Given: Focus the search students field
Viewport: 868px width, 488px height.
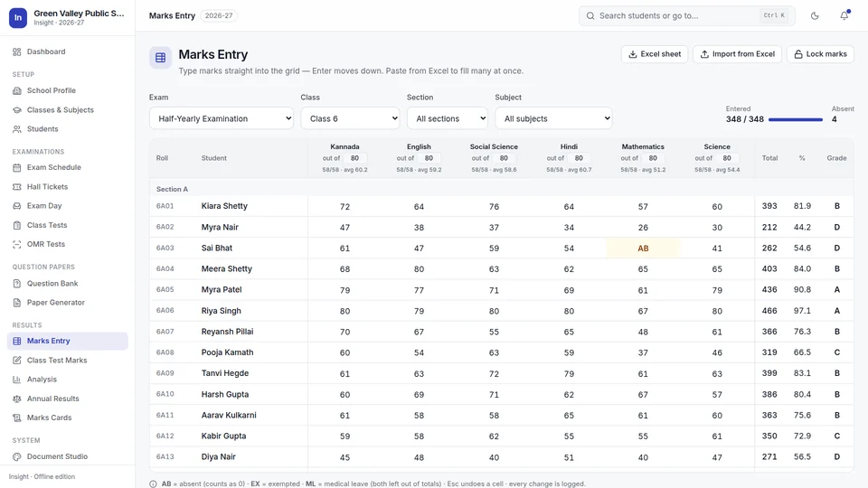Looking at the screenshot, I should point(687,15).
